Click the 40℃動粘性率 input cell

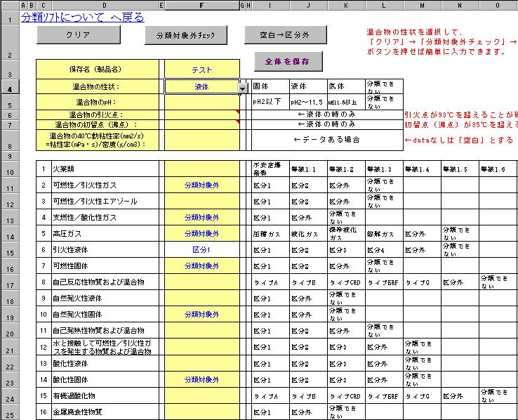(202, 140)
